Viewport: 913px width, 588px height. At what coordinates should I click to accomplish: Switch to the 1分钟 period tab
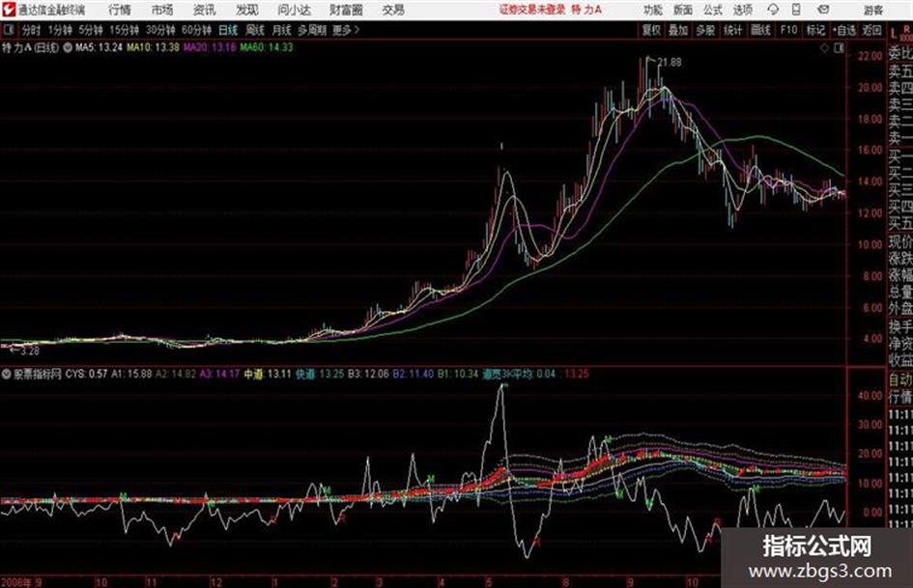(60, 30)
